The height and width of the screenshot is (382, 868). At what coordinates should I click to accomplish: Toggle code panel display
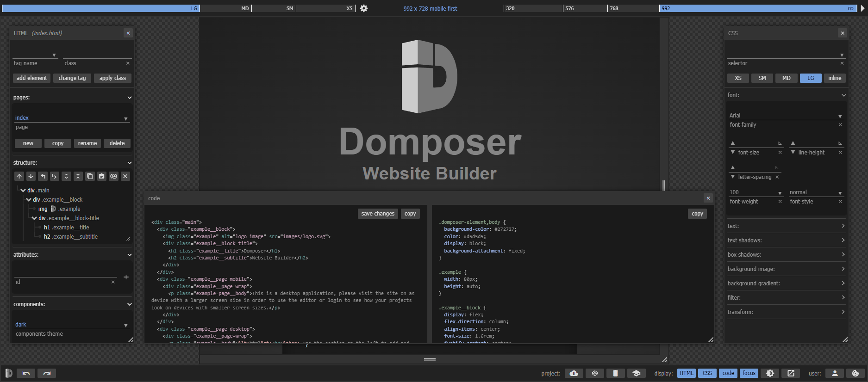pos(728,373)
